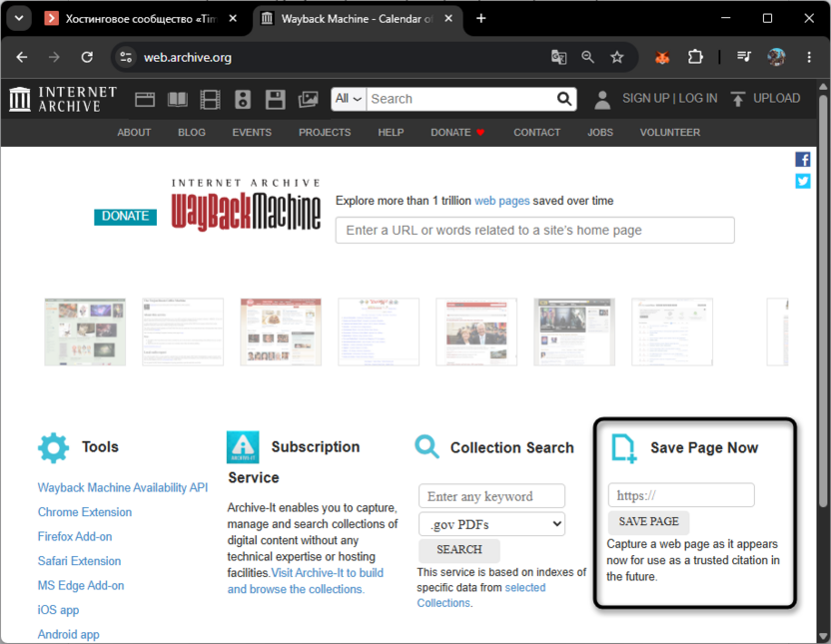
Task: Open the selected Collections link
Action: [480, 595]
